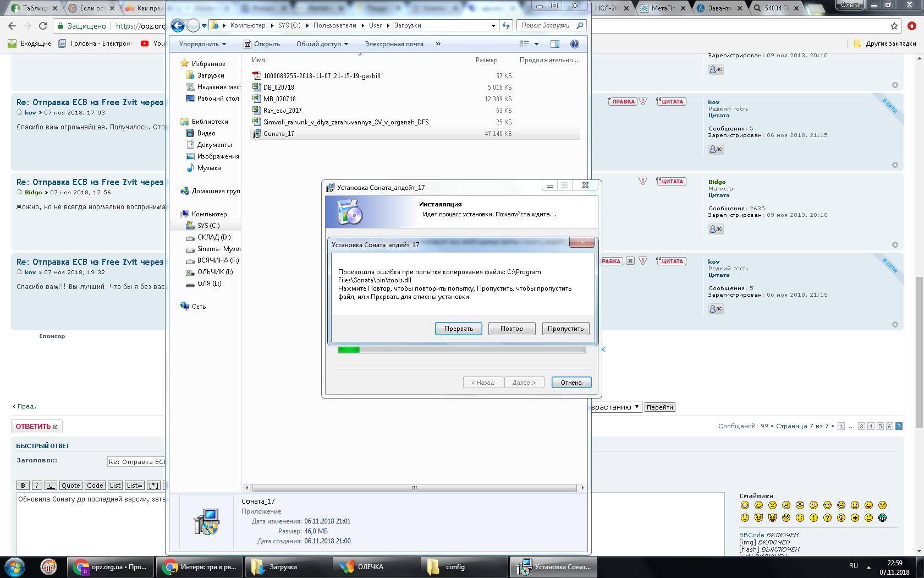The height and width of the screenshot is (578, 924).
Task: Open the Bidgo user profile link
Action: point(717,182)
